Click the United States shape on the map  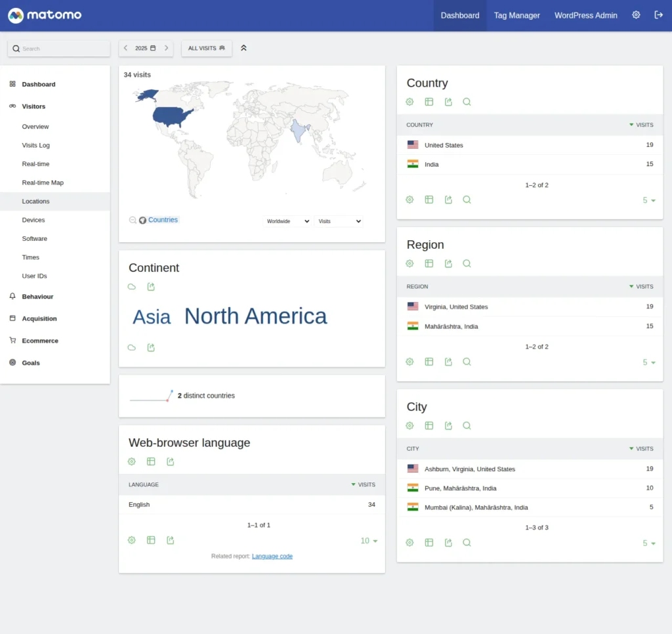(x=172, y=117)
